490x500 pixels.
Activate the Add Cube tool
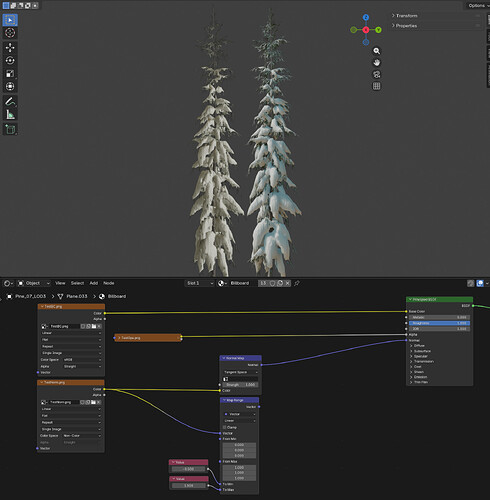pos(10,129)
